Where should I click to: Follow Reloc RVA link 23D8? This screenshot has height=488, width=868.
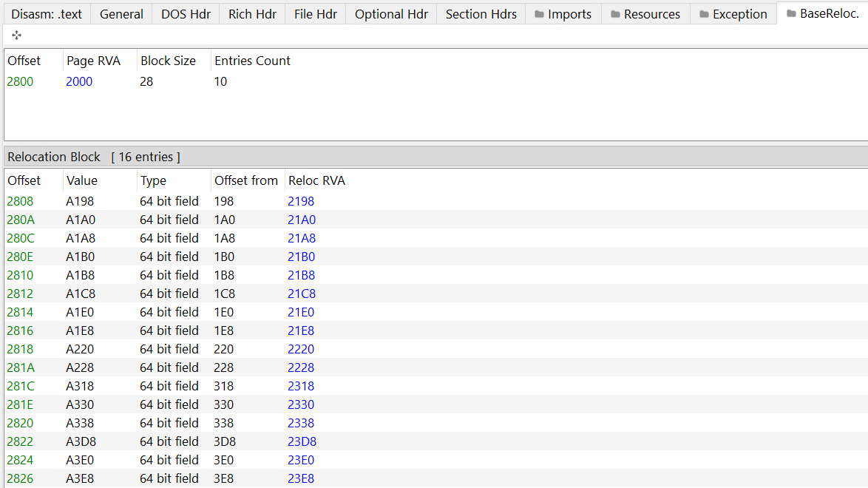[x=302, y=441]
